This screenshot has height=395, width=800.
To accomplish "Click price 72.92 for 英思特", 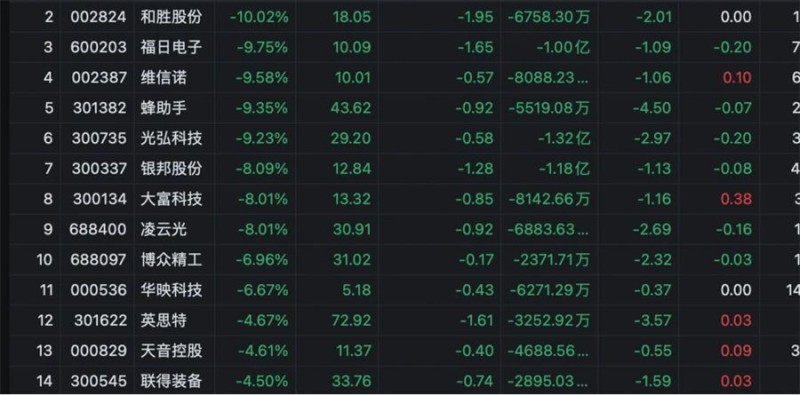I will click(x=352, y=320).
